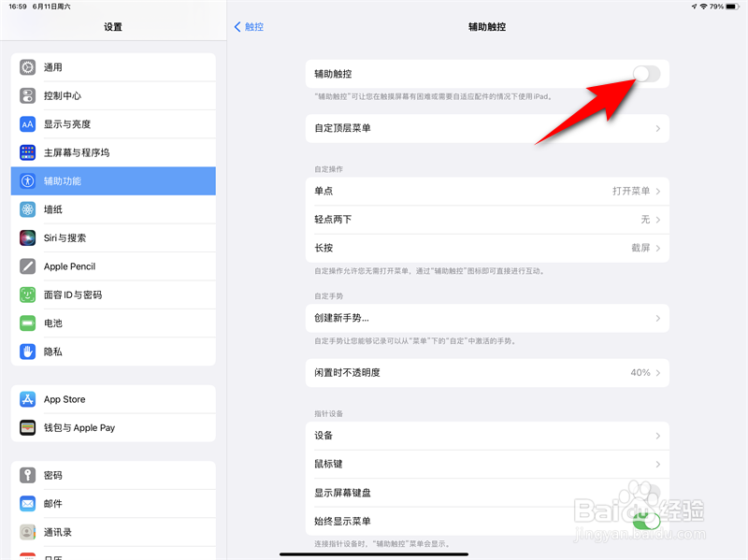The width and height of the screenshot is (748, 560).
Task: Tap the home indicator bar
Action: point(374,554)
